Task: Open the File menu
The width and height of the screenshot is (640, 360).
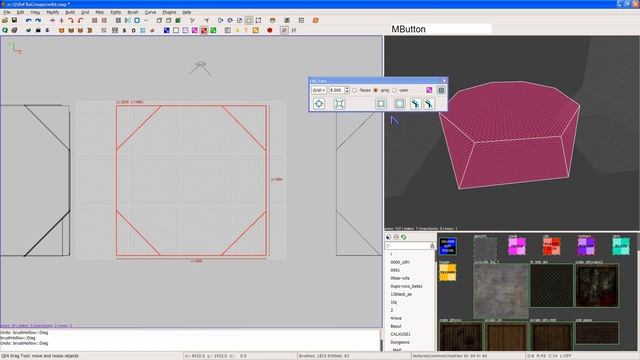Action: tap(7, 12)
